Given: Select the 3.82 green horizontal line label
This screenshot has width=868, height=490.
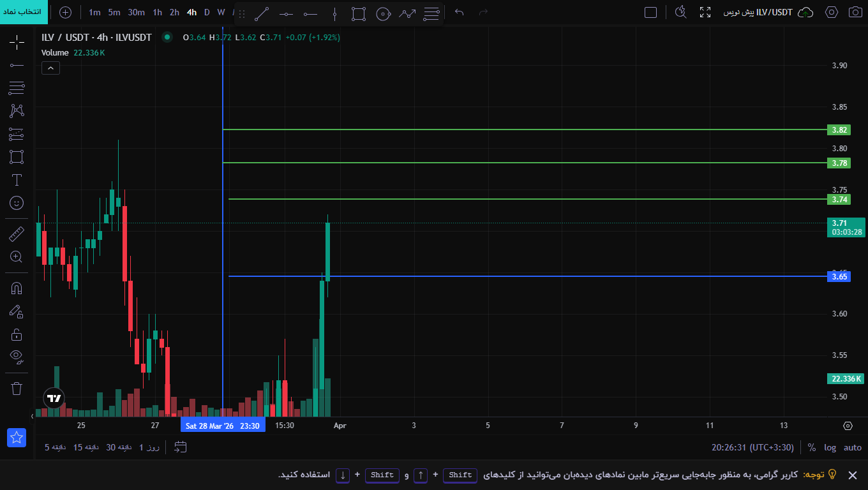Looking at the screenshot, I should 839,130.
